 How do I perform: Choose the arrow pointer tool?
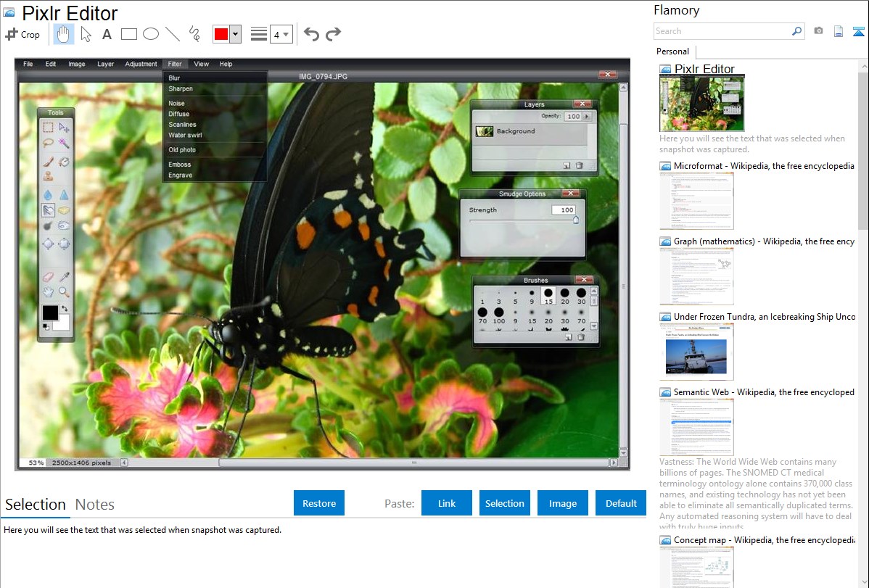click(86, 34)
